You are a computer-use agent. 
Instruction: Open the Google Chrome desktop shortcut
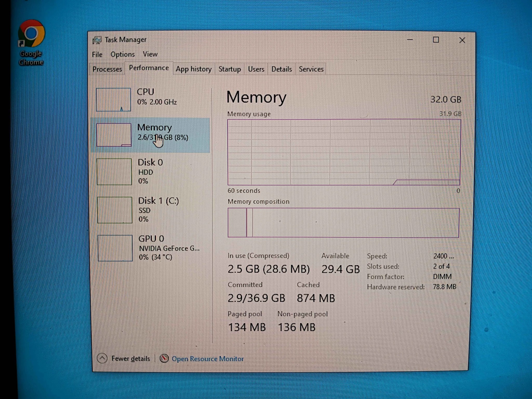[31, 43]
